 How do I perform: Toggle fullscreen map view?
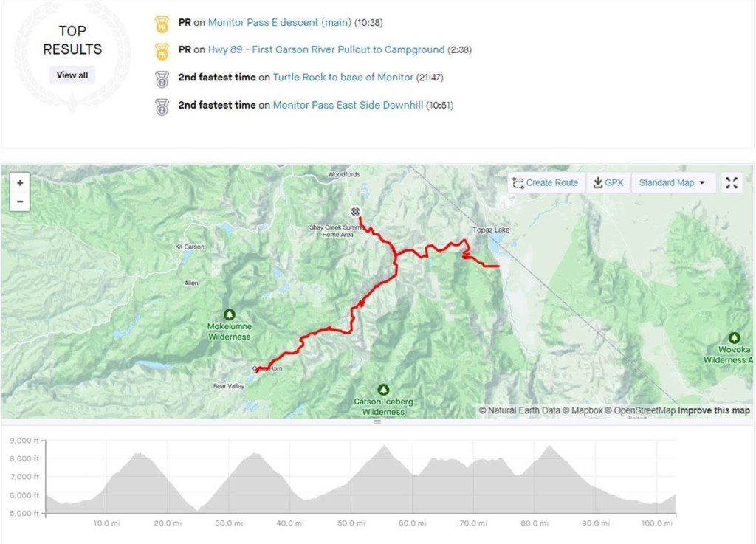(x=731, y=183)
